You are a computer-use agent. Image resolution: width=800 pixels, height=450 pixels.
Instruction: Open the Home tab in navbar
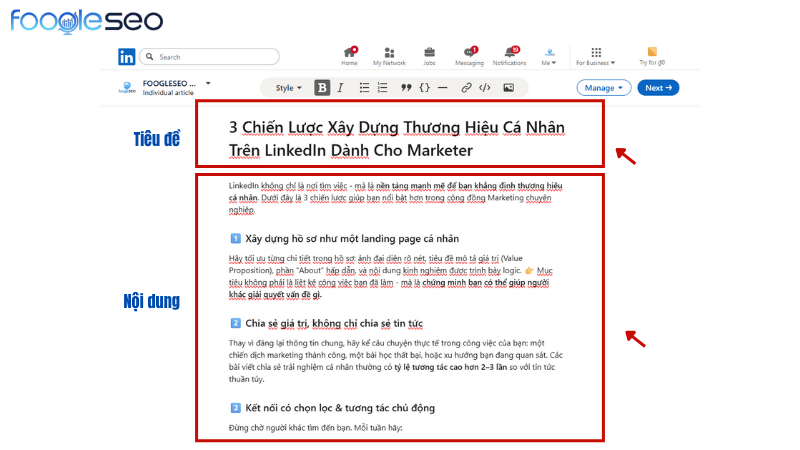coord(349,56)
